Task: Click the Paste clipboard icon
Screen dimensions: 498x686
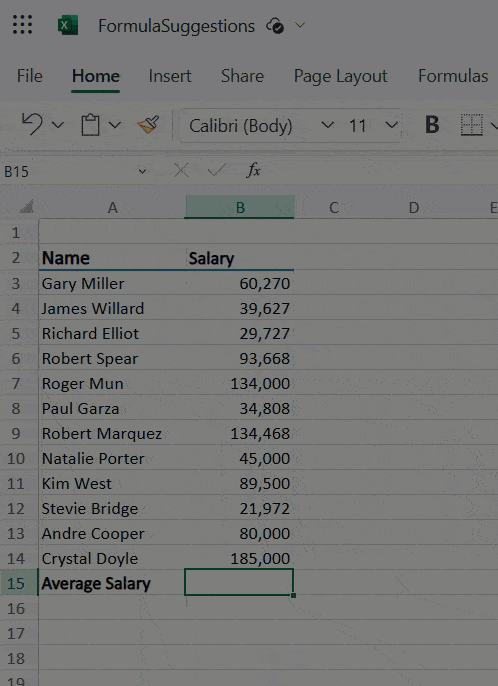Action: [91, 125]
